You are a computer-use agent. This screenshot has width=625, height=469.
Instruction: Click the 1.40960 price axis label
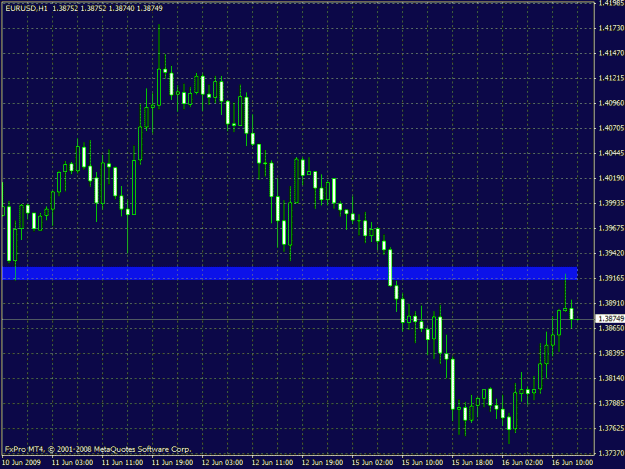[611, 103]
